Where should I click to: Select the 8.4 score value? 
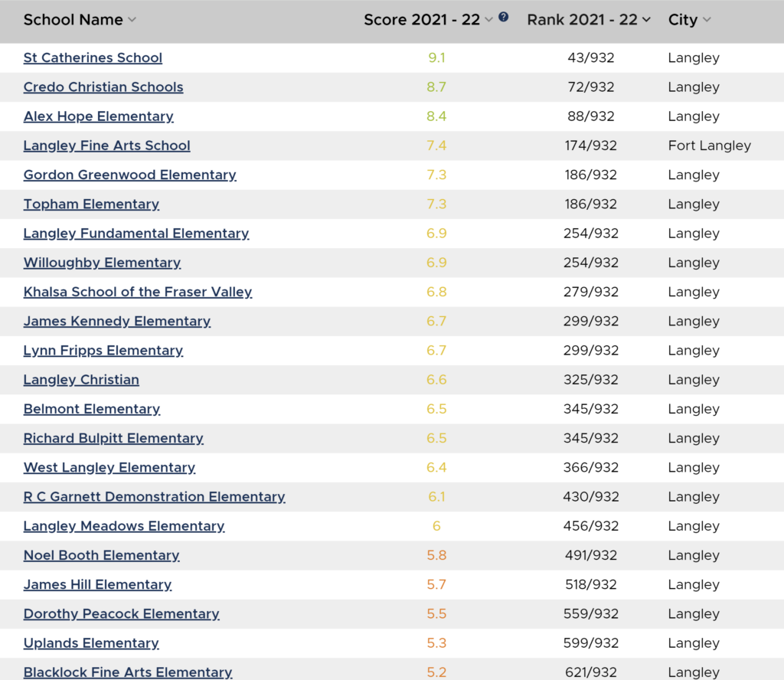(436, 116)
